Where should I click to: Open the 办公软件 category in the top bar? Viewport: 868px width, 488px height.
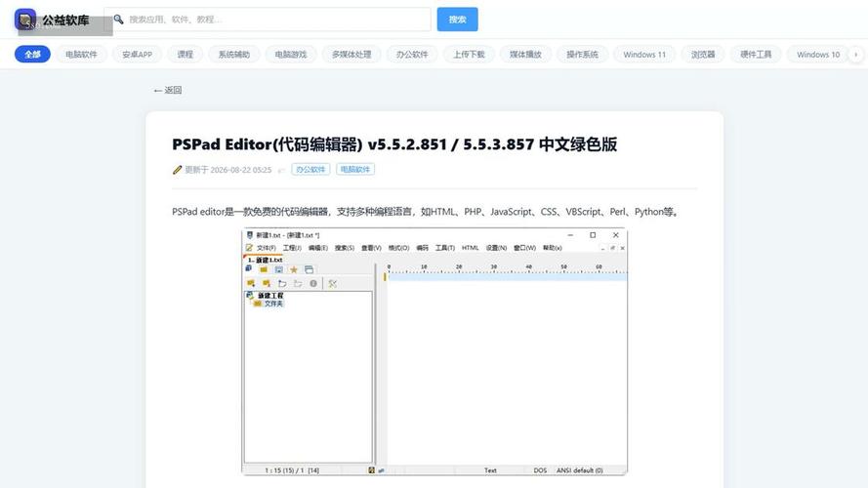[x=412, y=55]
